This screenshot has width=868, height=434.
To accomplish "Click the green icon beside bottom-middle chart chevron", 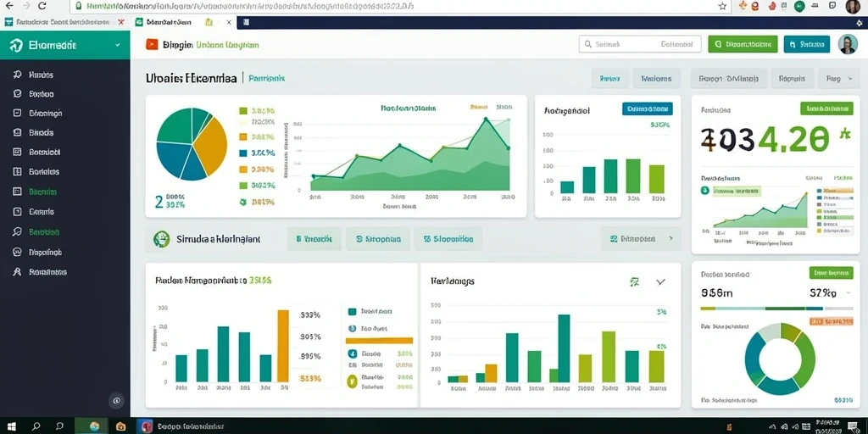I will 635,281.
